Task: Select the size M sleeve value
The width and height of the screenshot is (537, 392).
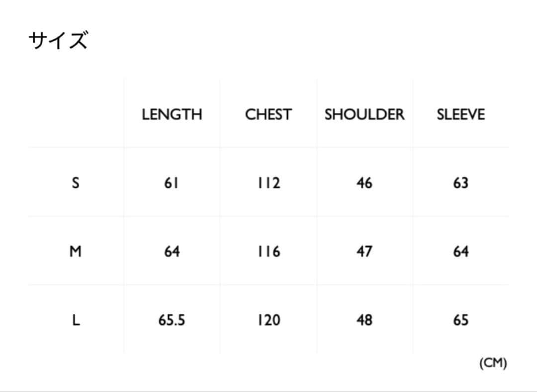Action: [x=460, y=252]
